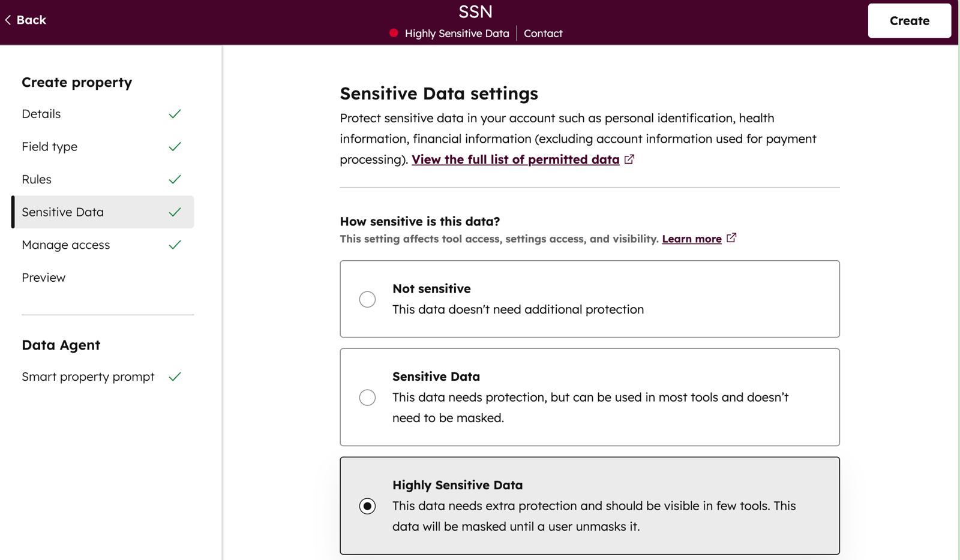Click the checkmark beside Rules step
The image size is (960, 560).
pos(175,179)
